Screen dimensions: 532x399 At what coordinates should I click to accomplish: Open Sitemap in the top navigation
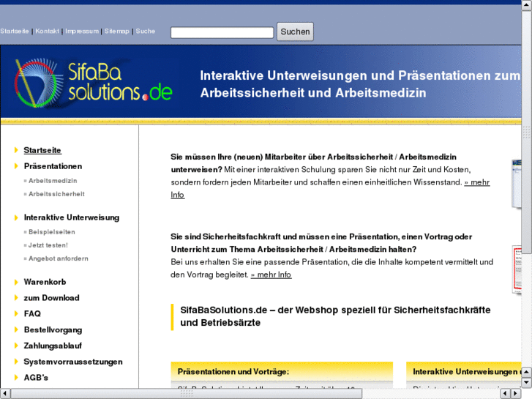[x=116, y=31]
